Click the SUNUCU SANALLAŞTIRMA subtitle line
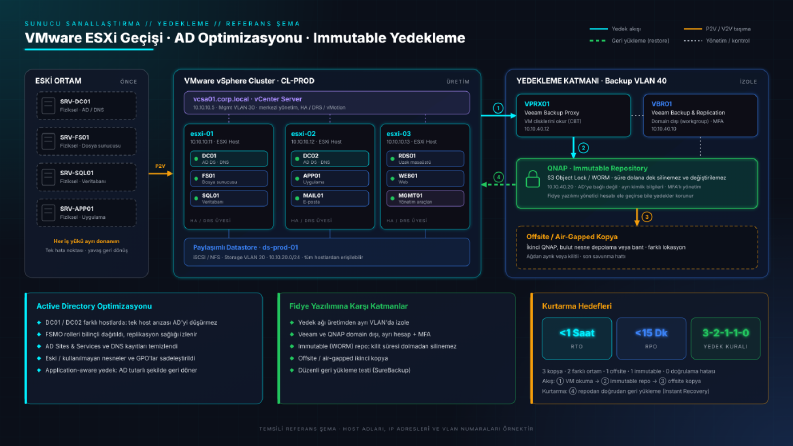Image resolution: width=793 pixels, height=446 pixels. coord(162,24)
